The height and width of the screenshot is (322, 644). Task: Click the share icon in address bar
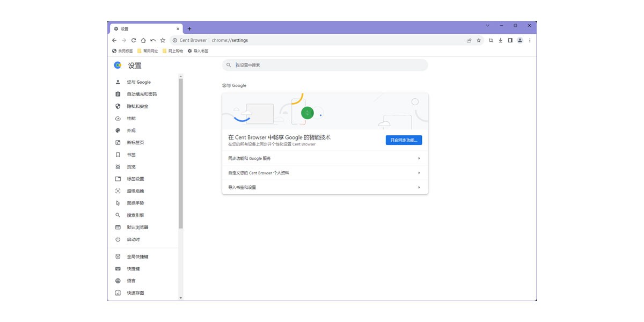click(469, 40)
